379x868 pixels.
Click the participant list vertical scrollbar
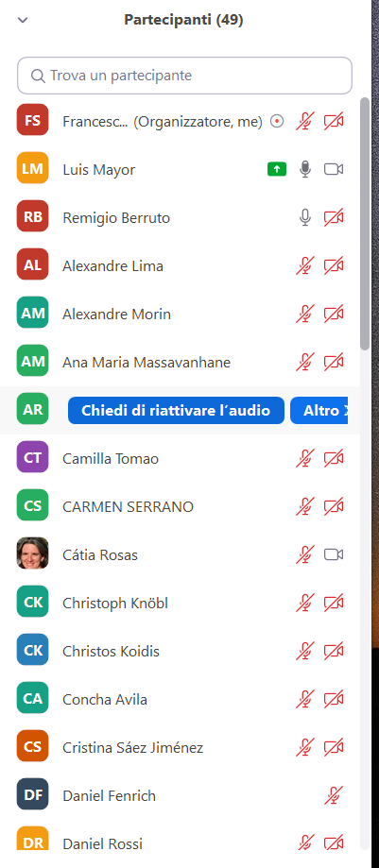tap(365, 224)
